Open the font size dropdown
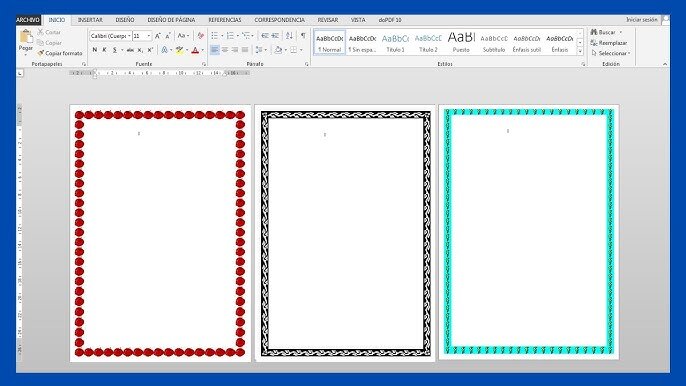 pyautogui.click(x=149, y=36)
